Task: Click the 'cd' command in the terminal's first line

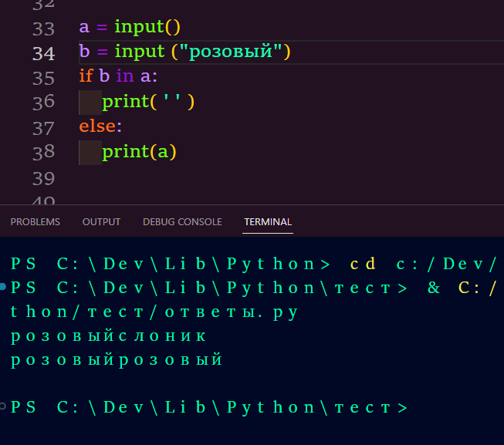Action: (363, 264)
